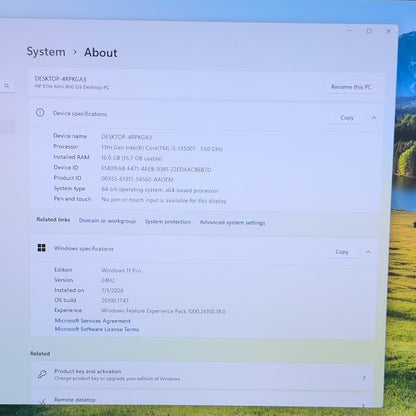
Task: Click the About page title
Action: (x=101, y=53)
